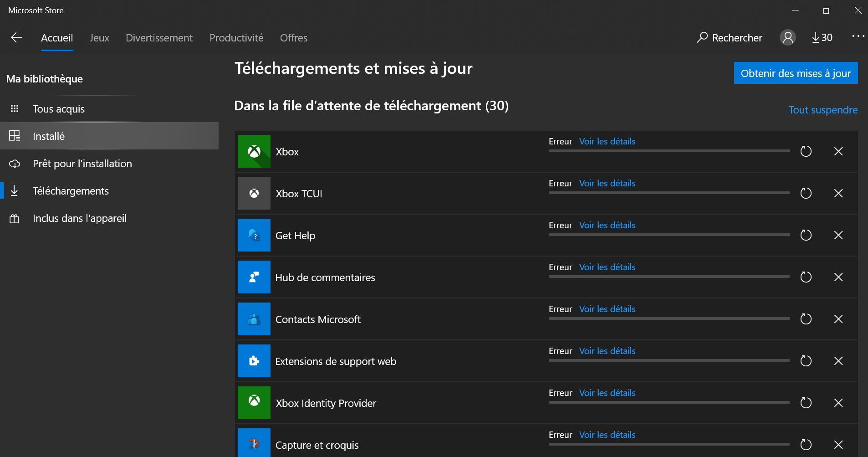Select Installé in library sidebar
Image resolution: width=868 pixels, height=457 pixels.
click(109, 136)
